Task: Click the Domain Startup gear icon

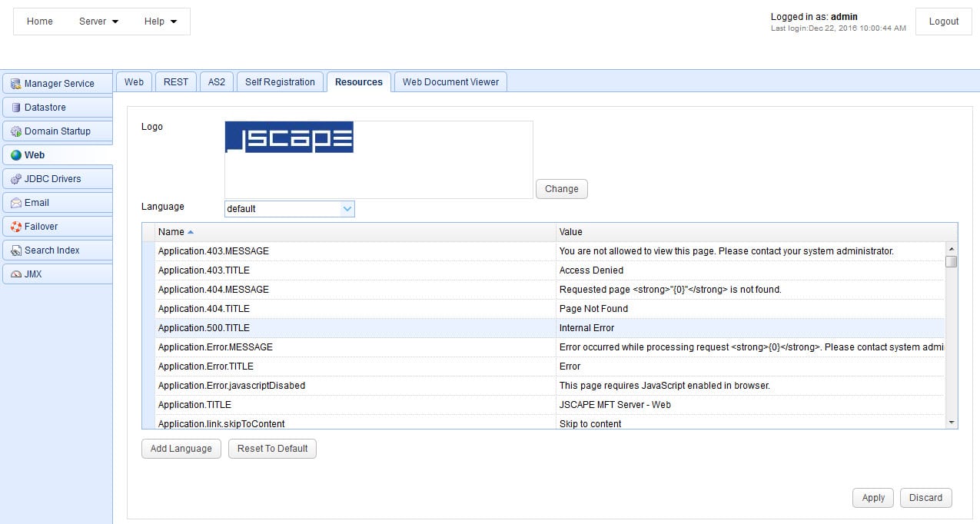Action: (15, 131)
